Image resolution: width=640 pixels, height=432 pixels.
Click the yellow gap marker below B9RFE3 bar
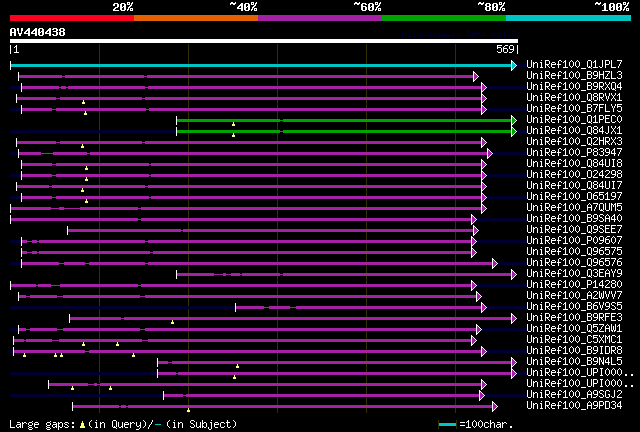[x=172, y=322]
